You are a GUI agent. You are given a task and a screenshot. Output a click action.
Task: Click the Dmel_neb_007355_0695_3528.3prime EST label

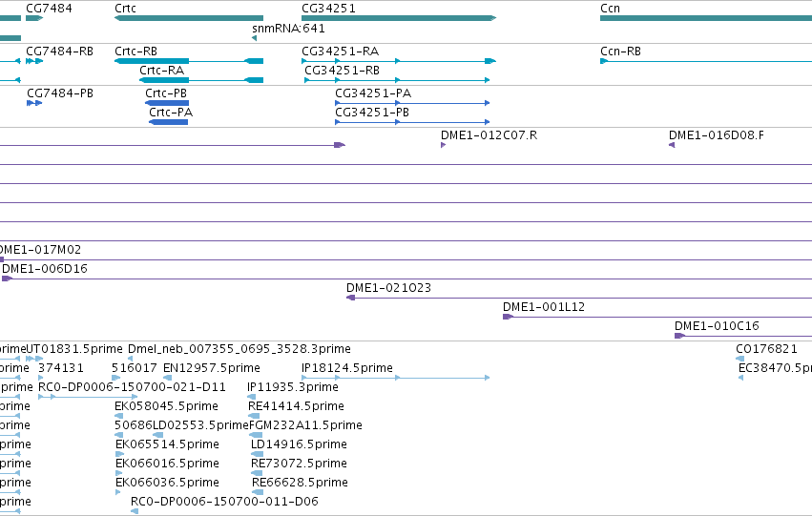coord(239,349)
